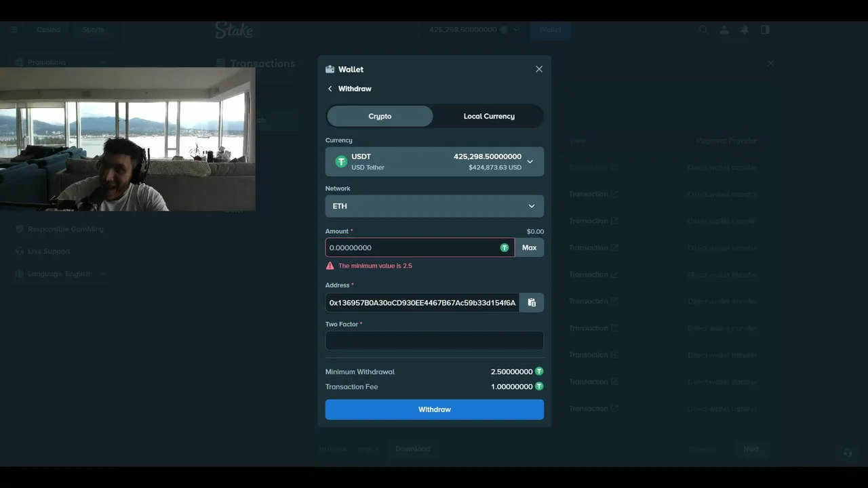Image resolution: width=868 pixels, height=488 pixels.
Task: Expand the Language: English selector
Action: [x=61, y=274]
